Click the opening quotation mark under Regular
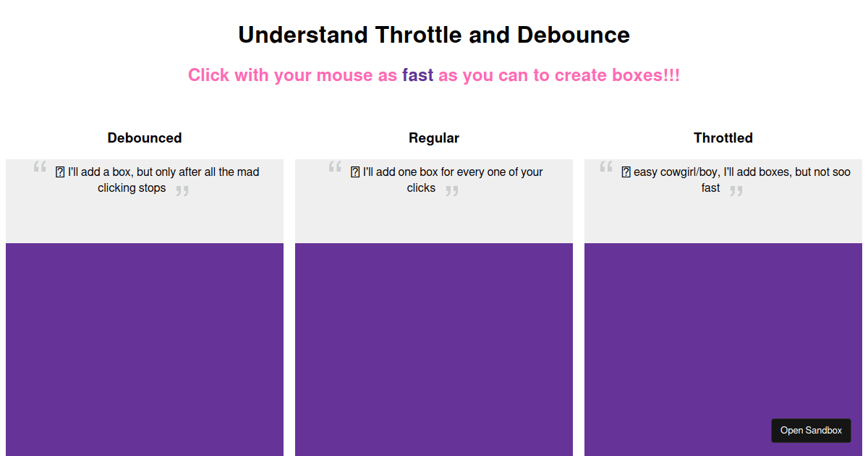Screen dimensions: 868x456 pyautogui.click(x=334, y=167)
